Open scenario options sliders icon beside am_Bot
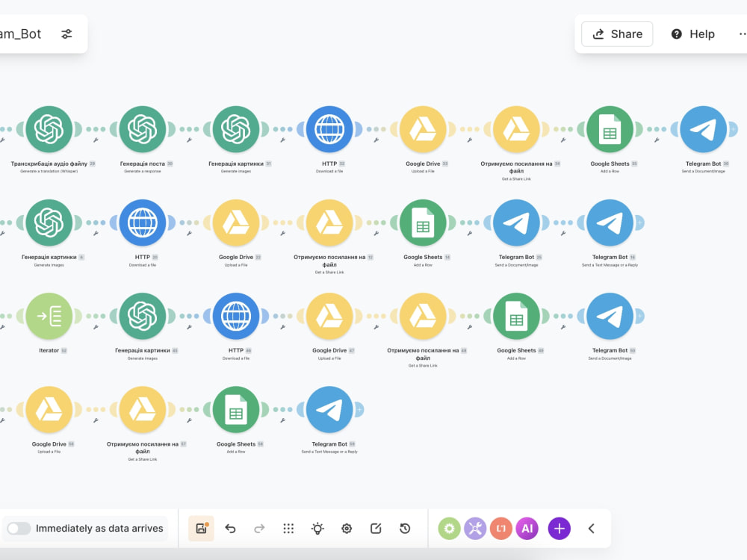This screenshot has width=747, height=560. 66,34
